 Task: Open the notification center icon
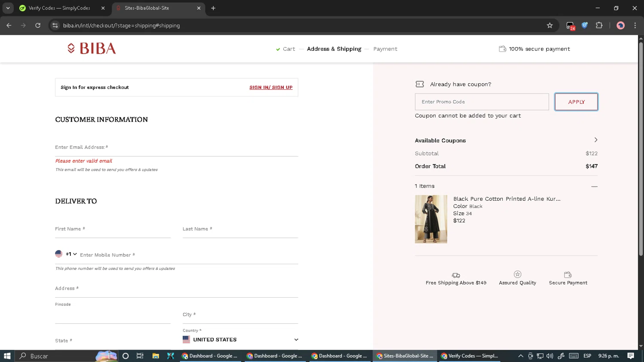[x=631, y=356]
